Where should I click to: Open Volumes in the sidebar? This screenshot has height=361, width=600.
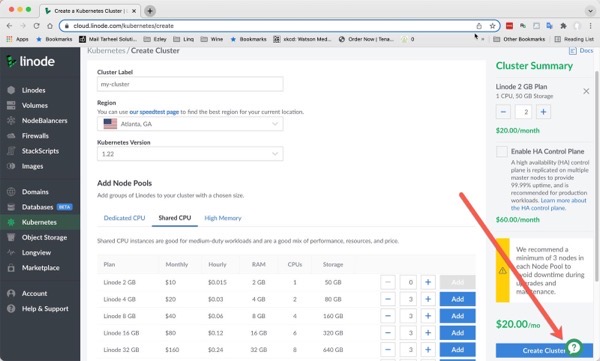point(34,105)
